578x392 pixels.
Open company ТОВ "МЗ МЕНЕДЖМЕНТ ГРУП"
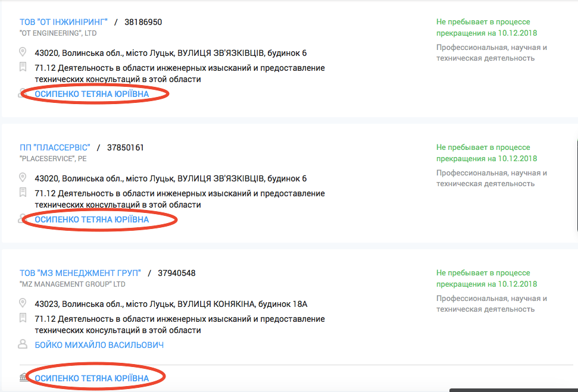coord(80,274)
